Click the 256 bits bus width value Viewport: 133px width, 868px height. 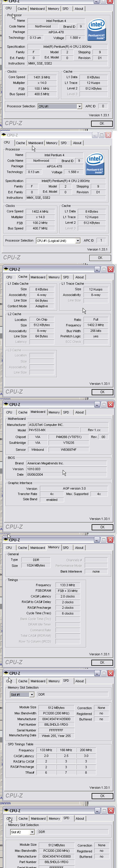tap(96, 331)
